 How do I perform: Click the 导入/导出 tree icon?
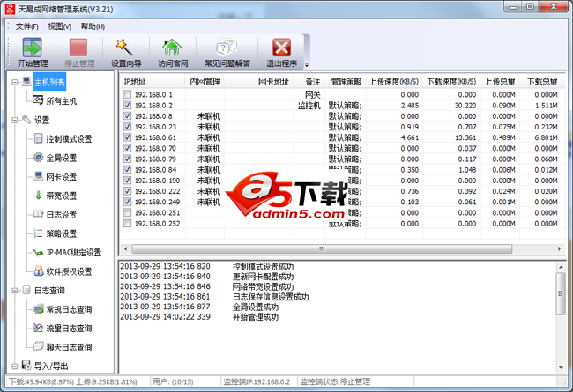(x=26, y=365)
